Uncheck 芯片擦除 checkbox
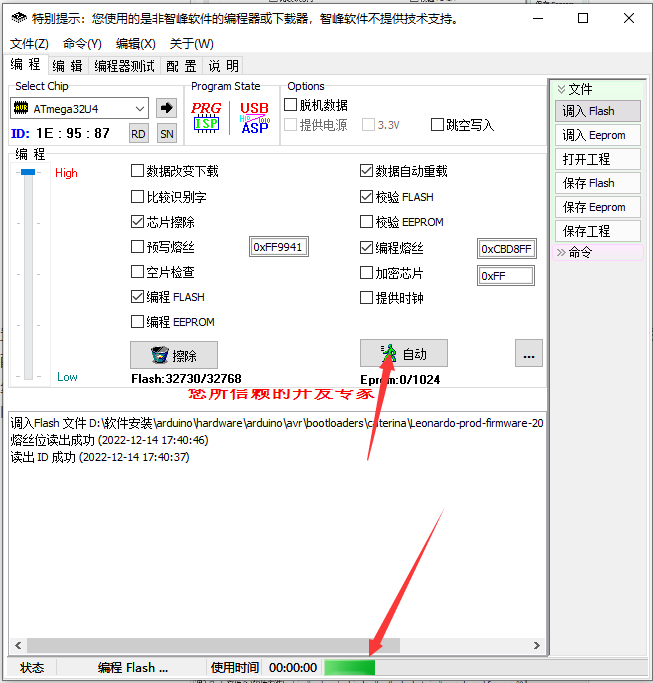The height and width of the screenshot is (683, 653). tap(138, 222)
